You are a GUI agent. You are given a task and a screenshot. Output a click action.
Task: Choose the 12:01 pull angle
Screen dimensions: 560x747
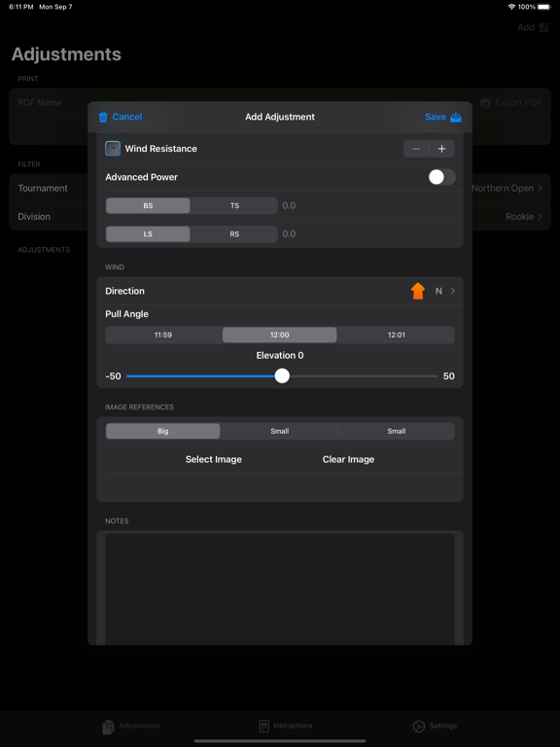[397, 335]
